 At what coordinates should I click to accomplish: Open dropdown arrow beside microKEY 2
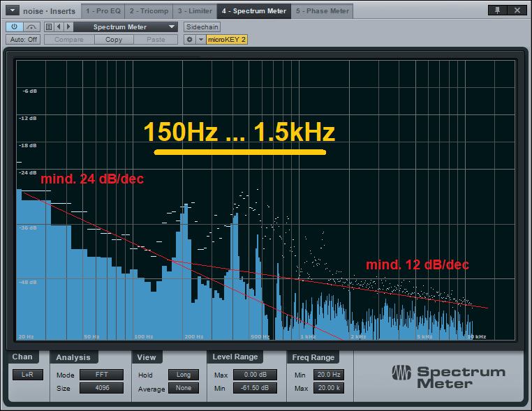point(201,40)
